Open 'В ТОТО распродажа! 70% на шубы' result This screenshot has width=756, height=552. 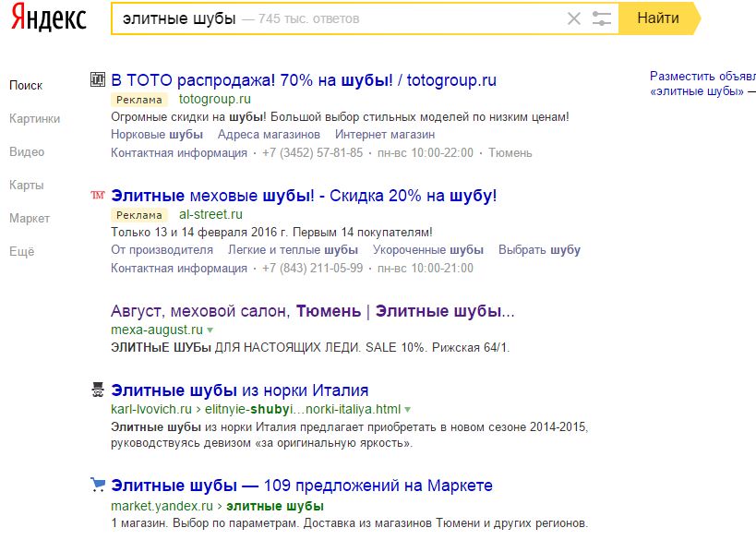click(304, 80)
